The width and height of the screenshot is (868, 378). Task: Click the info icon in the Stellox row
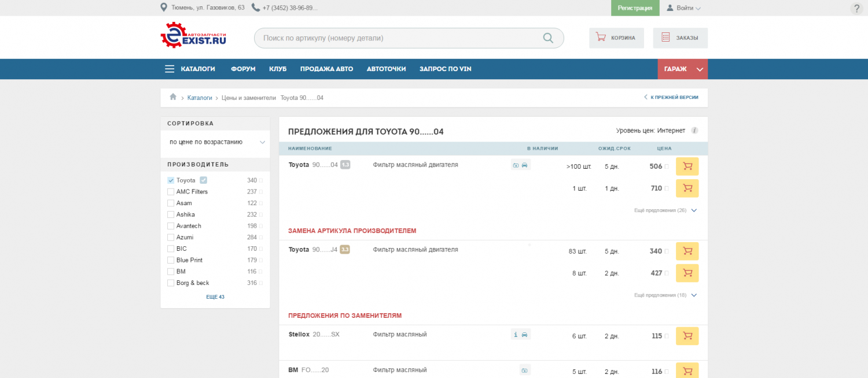click(515, 335)
